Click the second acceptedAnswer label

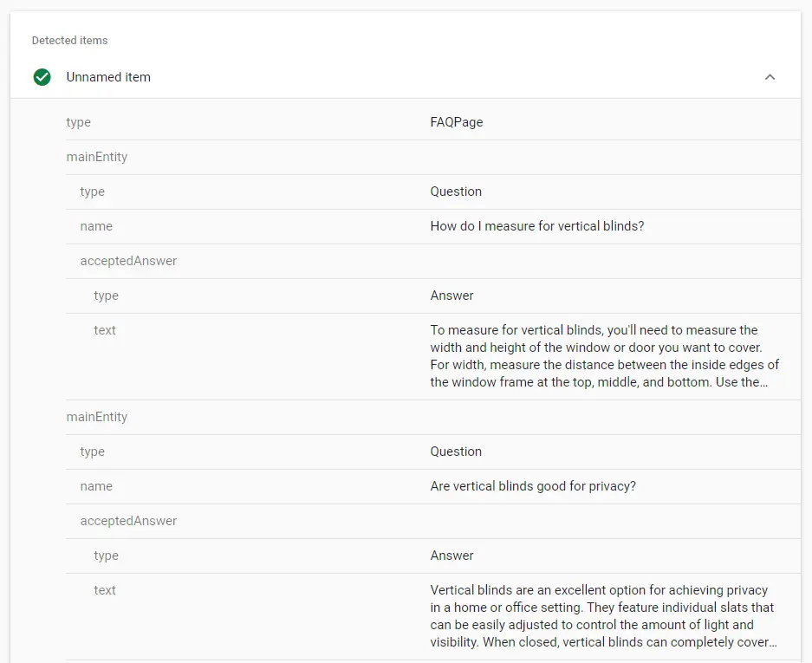[128, 521]
